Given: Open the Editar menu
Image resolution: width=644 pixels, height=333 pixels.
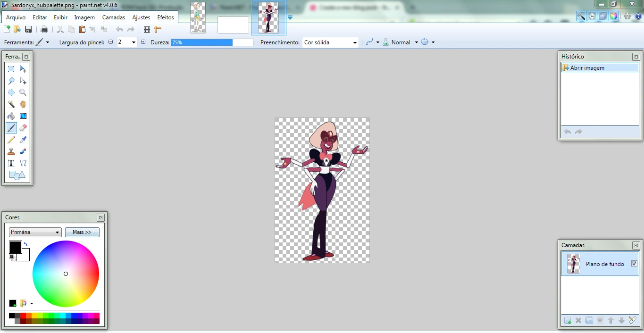Looking at the screenshot, I should (40, 17).
